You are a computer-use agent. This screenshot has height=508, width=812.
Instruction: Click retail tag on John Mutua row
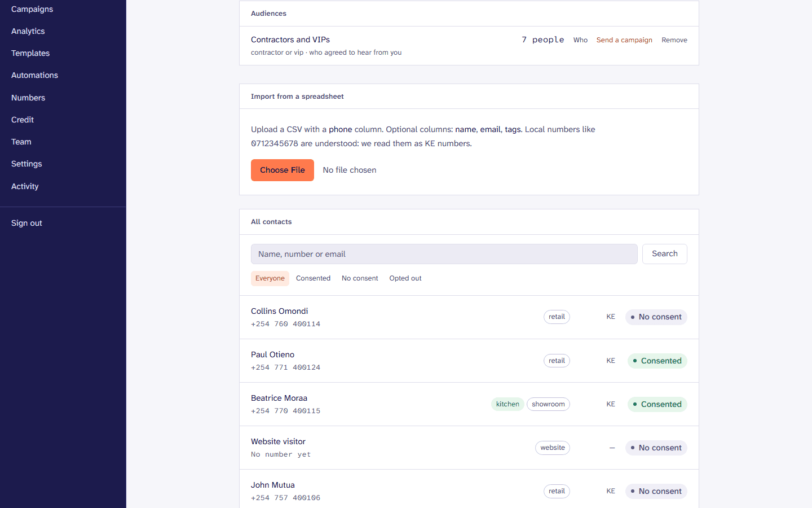tap(557, 491)
